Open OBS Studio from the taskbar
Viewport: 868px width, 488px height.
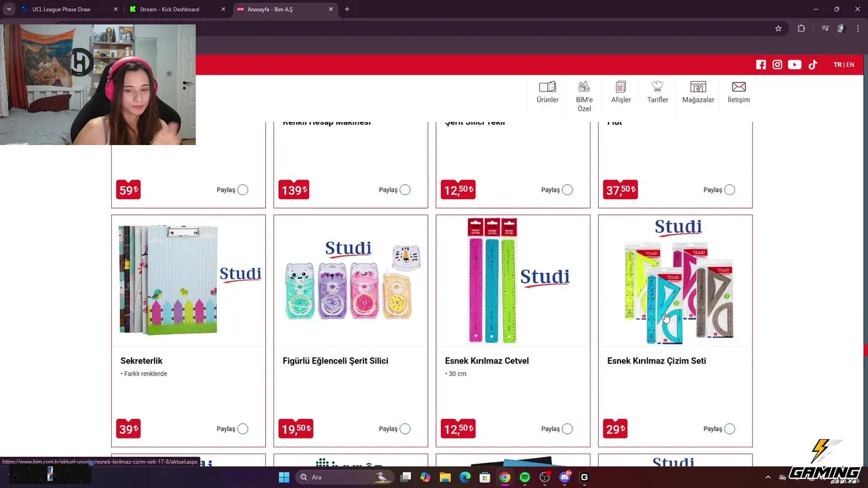tap(545, 477)
